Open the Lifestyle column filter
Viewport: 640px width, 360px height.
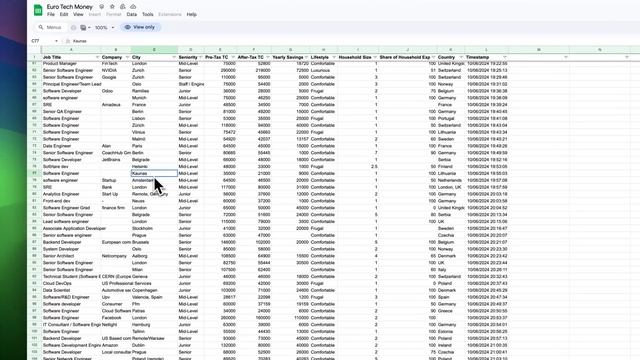(334, 57)
